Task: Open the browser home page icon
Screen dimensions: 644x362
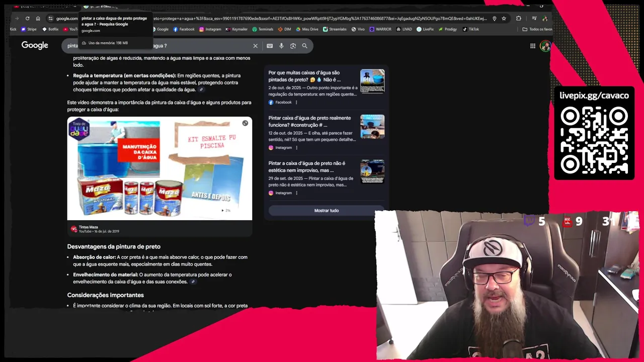Action: click(x=38, y=19)
